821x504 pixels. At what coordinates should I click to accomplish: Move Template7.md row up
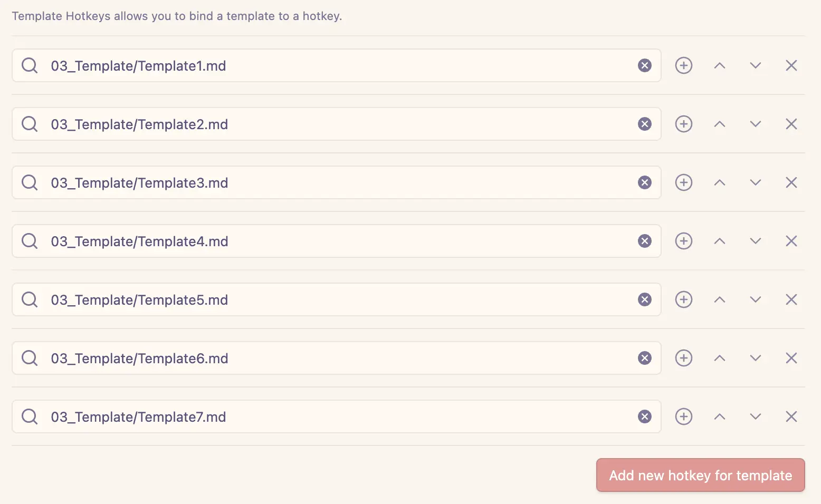(x=720, y=416)
